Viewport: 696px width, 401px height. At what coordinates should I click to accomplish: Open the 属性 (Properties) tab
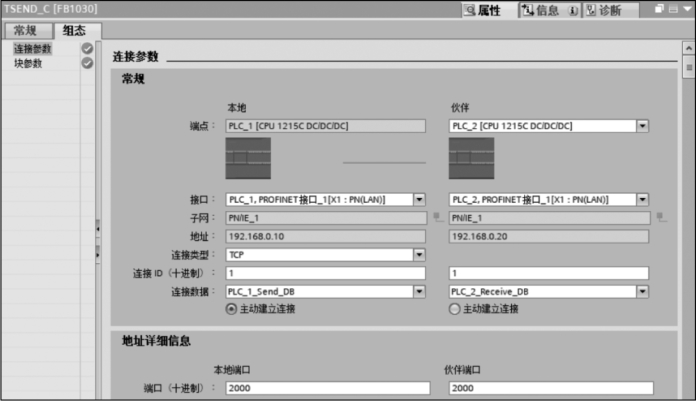coord(489,10)
